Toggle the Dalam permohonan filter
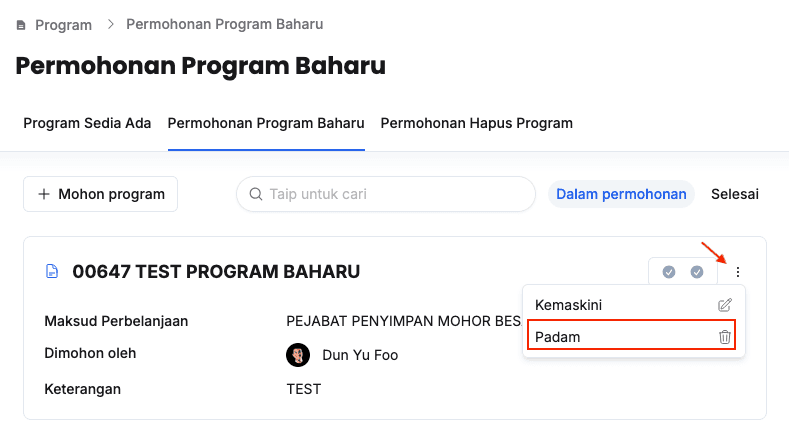 (x=621, y=194)
